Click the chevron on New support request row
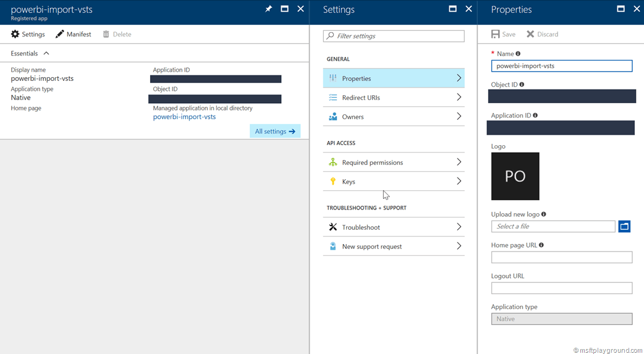Viewport: 644px width, 354px height. [459, 247]
